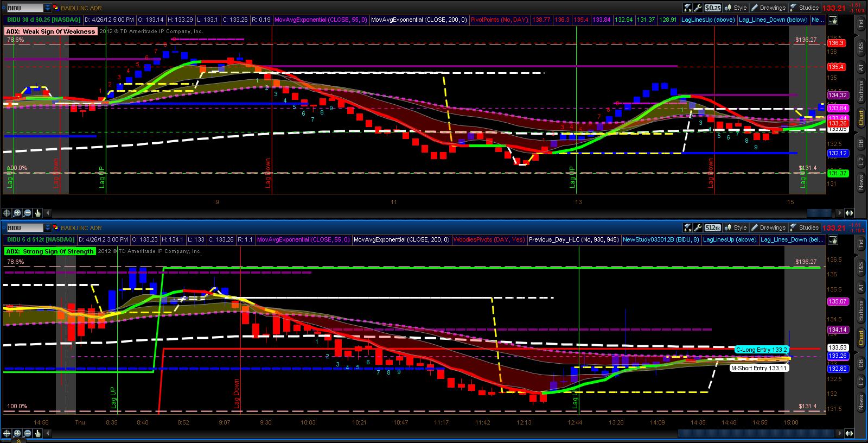Viewport: 868px width, 443px height.
Task: Open the L2 side tab on the 30-day chart
Action: click(x=861, y=162)
